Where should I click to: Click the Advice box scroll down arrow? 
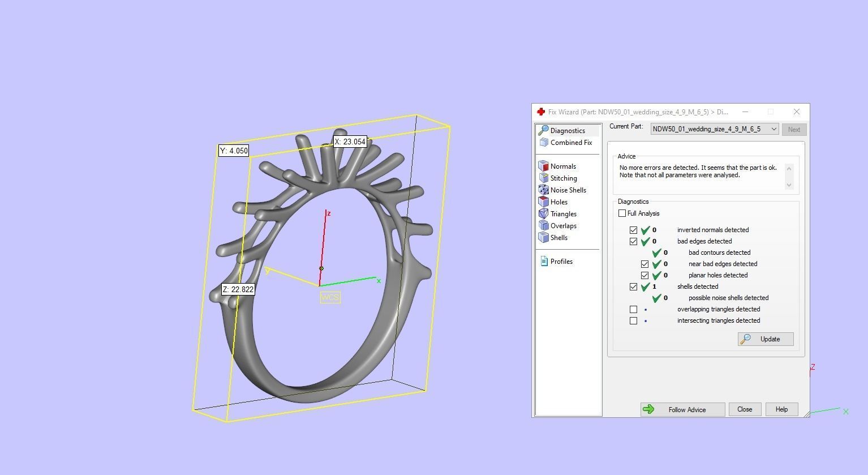(789, 185)
